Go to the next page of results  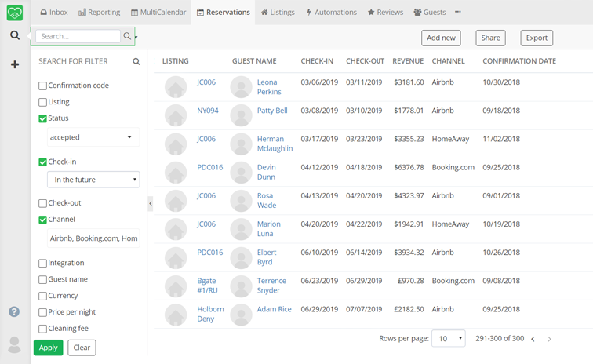pos(549,339)
